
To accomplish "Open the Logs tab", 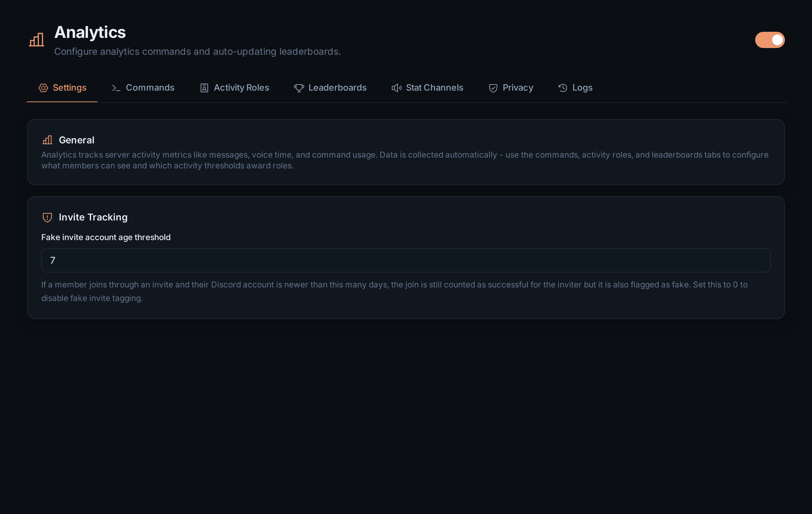I will click(x=575, y=88).
